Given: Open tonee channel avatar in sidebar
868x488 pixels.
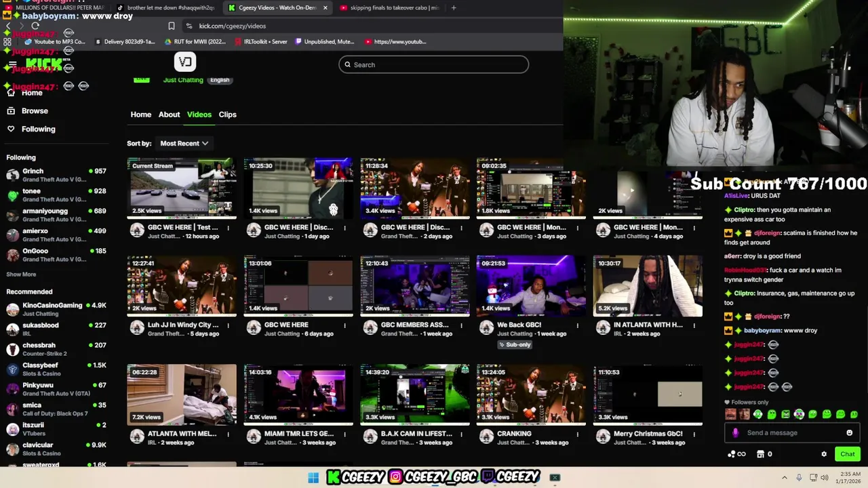Looking at the screenshot, I should pyautogui.click(x=12, y=195).
